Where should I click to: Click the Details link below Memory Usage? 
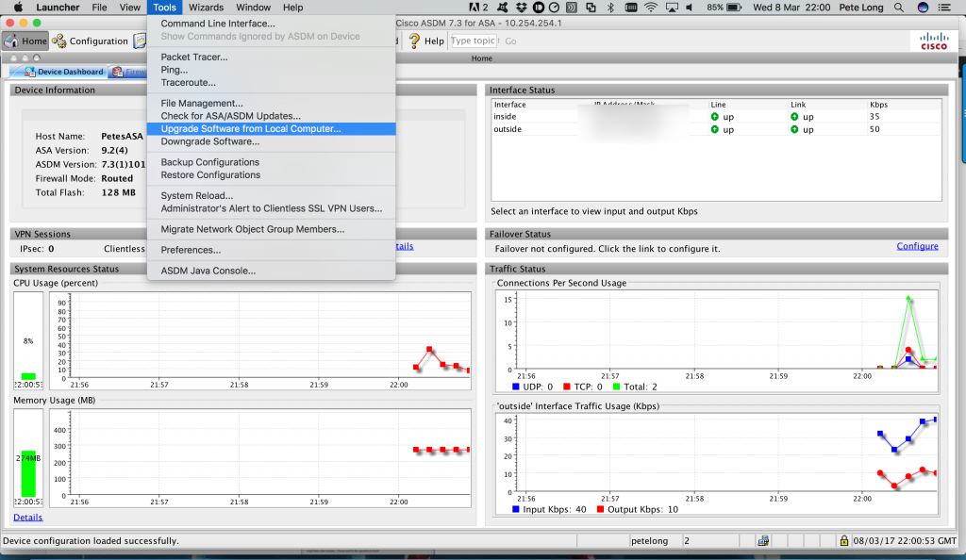(x=27, y=517)
